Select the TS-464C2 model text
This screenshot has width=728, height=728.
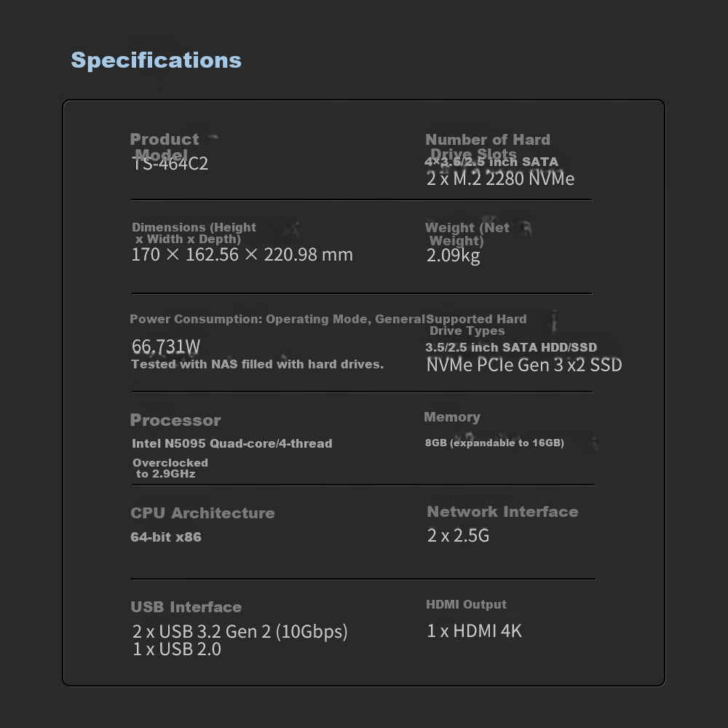(x=170, y=164)
